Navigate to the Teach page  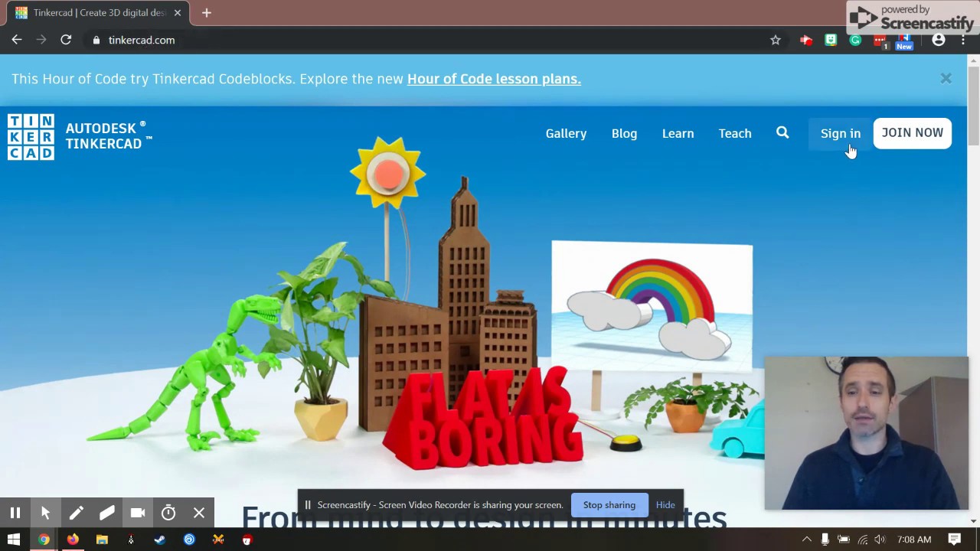click(x=735, y=133)
